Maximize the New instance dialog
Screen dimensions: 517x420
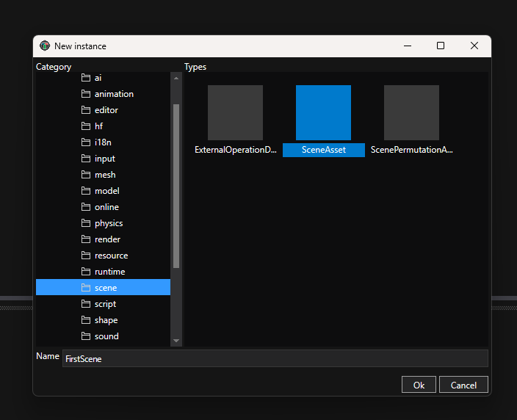pyautogui.click(x=441, y=46)
